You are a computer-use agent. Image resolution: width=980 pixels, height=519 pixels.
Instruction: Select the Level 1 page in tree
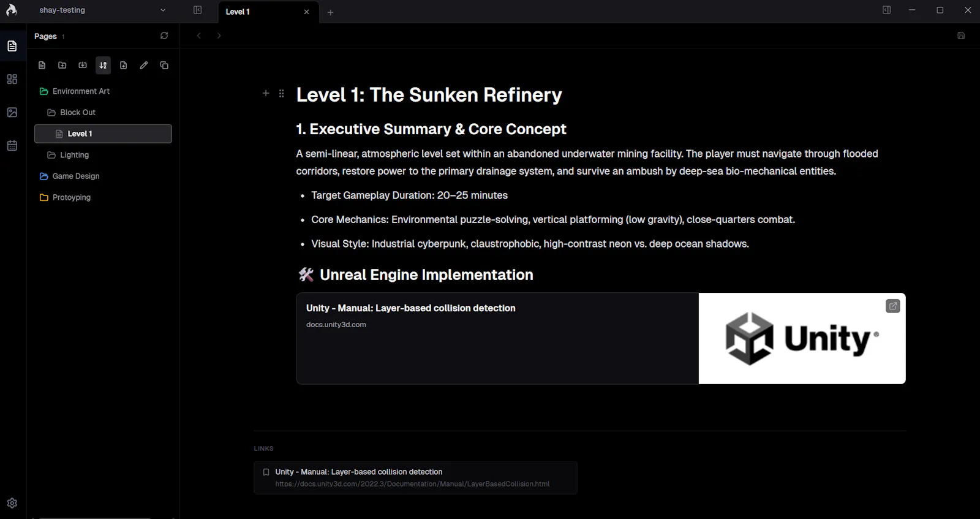(x=103, y=134)
